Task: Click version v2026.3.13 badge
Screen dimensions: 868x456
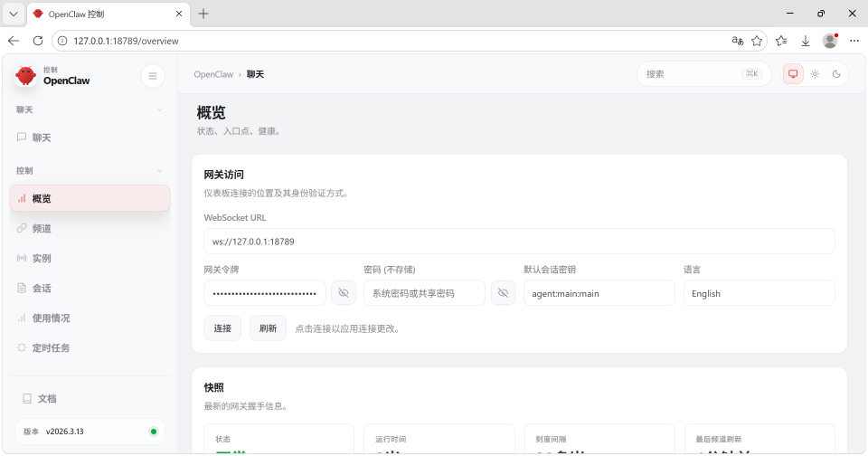Action: (90, 432)
